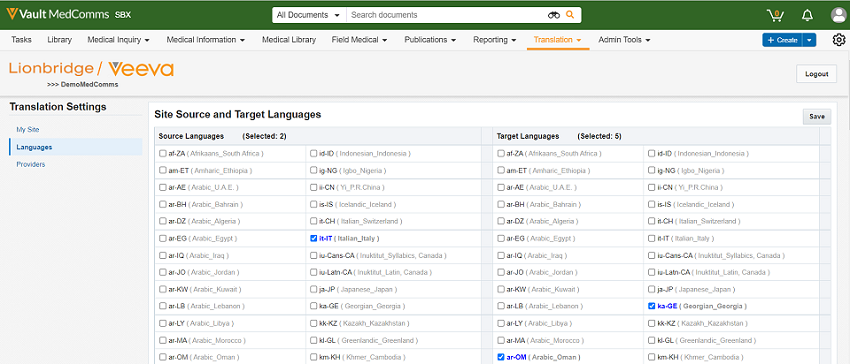Go to the Library tab
Image resolution: width=850 pixels, height=364 pixels.
59,40
